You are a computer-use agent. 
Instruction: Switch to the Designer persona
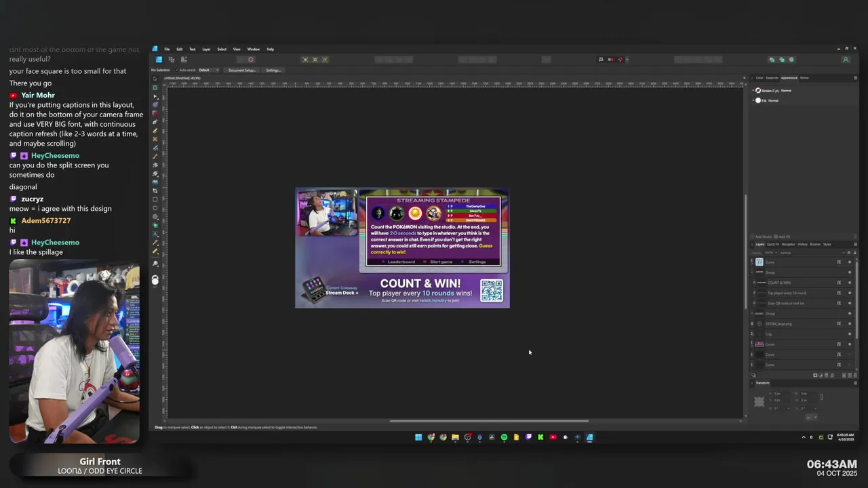pyautogui.click(x=159, y=60)
